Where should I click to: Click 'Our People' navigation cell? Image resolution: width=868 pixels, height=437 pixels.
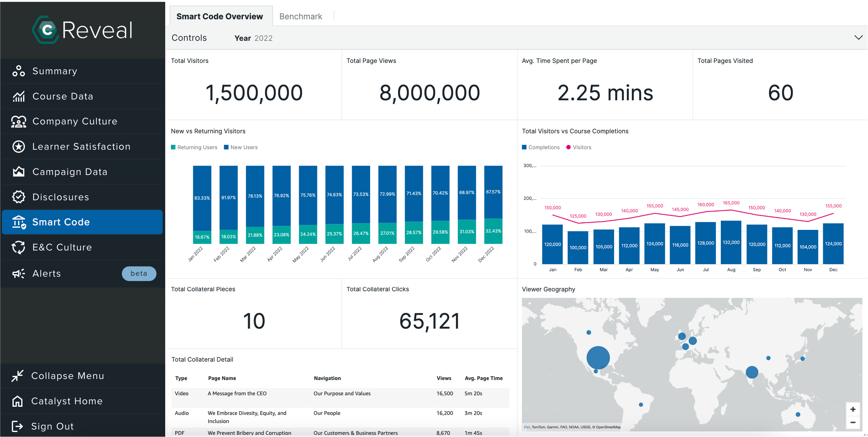(327, 413)
